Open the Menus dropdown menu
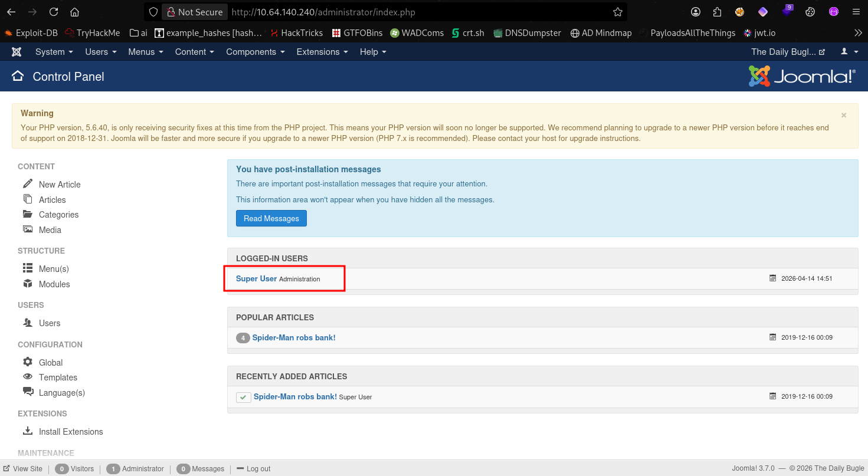 (146, 52)
